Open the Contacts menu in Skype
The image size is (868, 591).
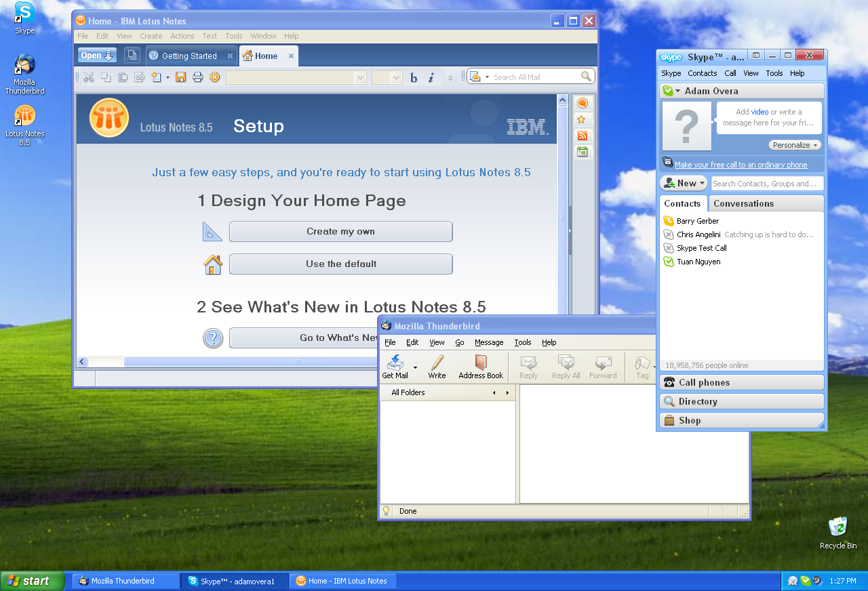[x=703, y=73]
